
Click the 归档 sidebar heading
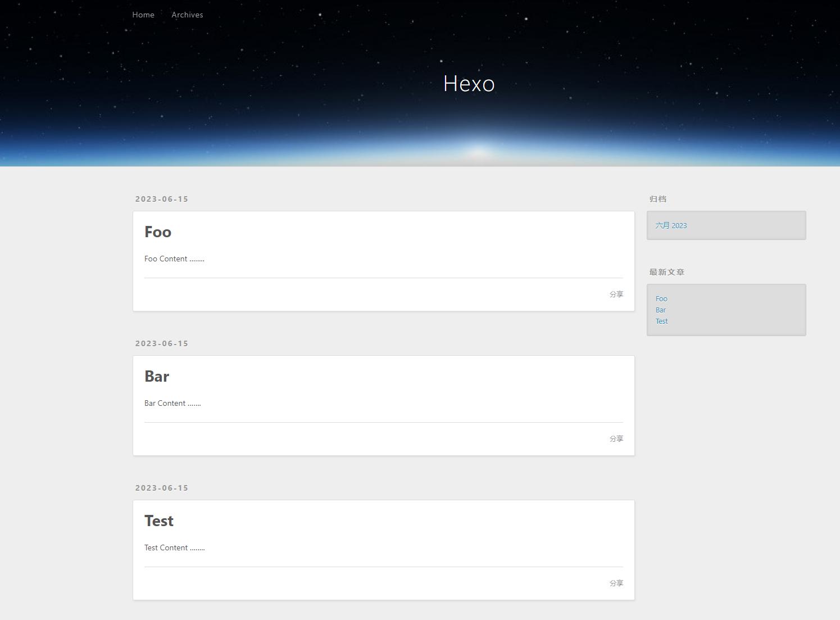(x=658, y=199)
